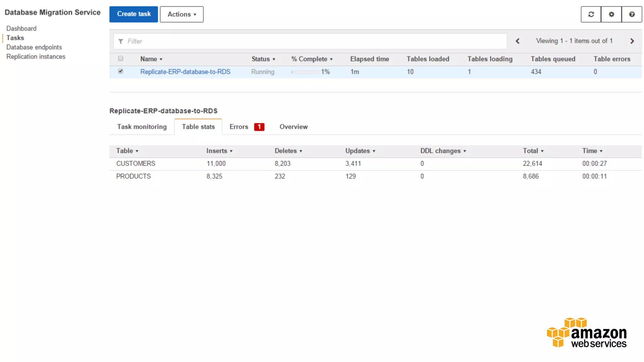Toggle the select-all tasks header checkbox

tap(121, 58)
